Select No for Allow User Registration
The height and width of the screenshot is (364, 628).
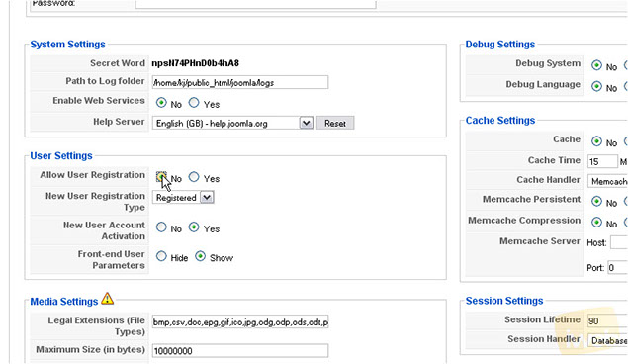coord(161,177)
